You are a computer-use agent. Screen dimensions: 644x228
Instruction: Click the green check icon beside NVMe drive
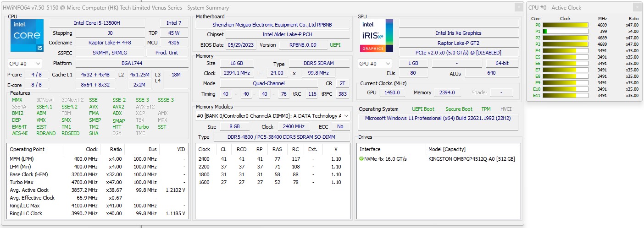[361, 159]
